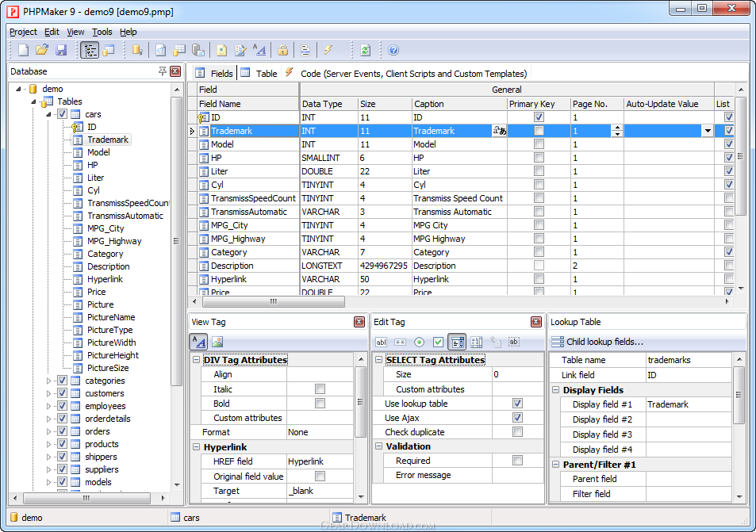The image size is (756, 532).
Task: Enable Required validation checkbox
Action: (517, 461)
